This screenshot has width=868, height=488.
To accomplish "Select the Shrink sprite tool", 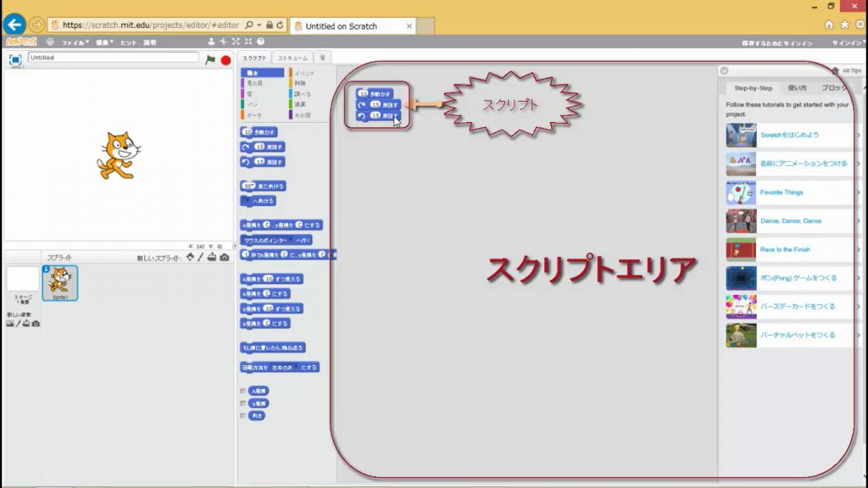I will pos(248,42).
